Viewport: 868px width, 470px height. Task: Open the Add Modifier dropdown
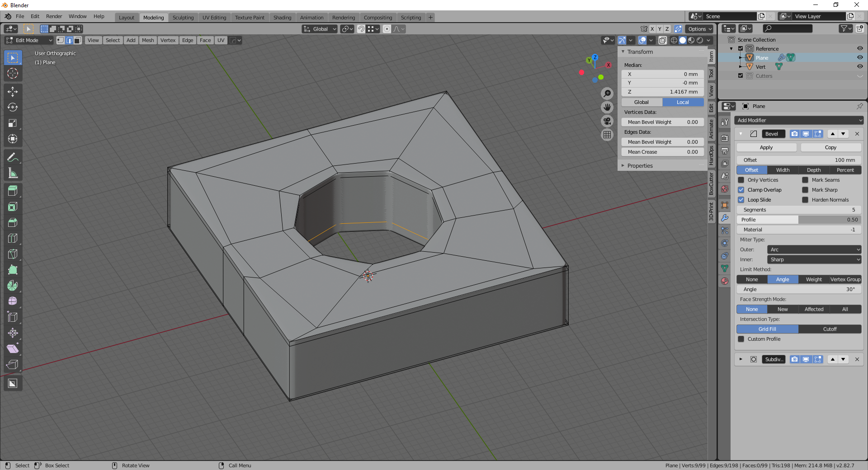pyautogui.click(x=799, y=120)
